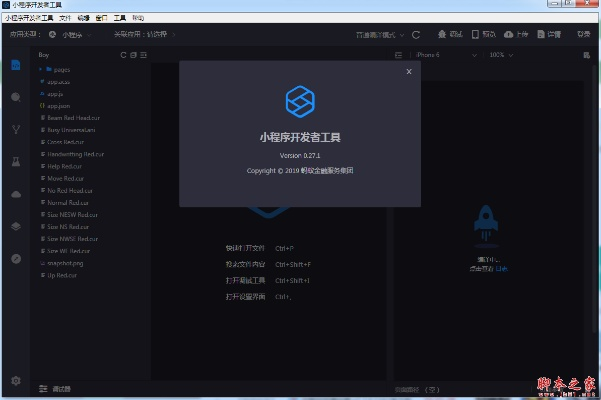Open the 小程序 application type dropdown
The width and height of the screenshot is (601, 400).
(x=77, y=34)
